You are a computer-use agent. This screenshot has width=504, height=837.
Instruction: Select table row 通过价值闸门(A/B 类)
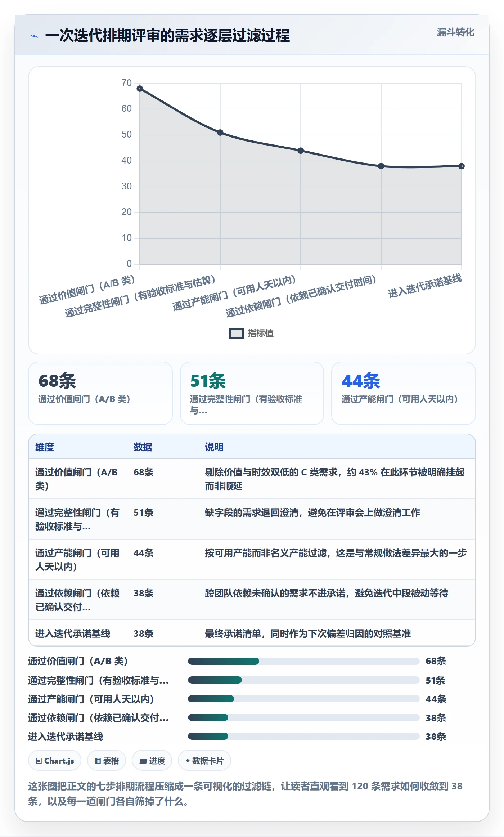coord(252,479)
